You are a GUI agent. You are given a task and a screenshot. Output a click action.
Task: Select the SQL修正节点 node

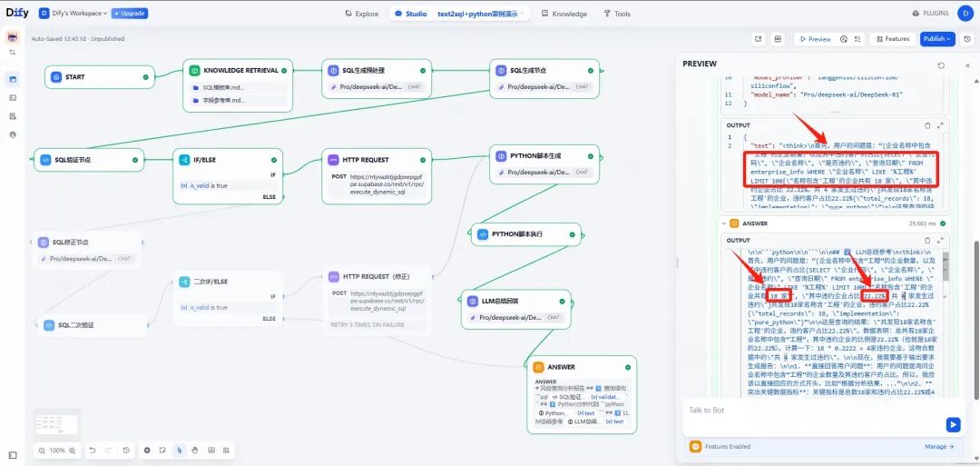coord(87,250)
